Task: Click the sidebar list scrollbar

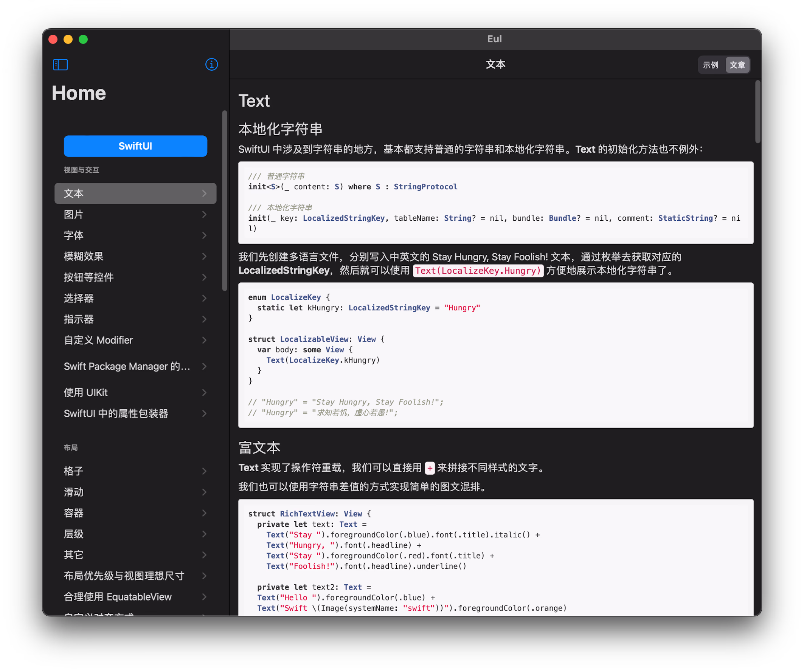Action: click(x=225, y=201)
